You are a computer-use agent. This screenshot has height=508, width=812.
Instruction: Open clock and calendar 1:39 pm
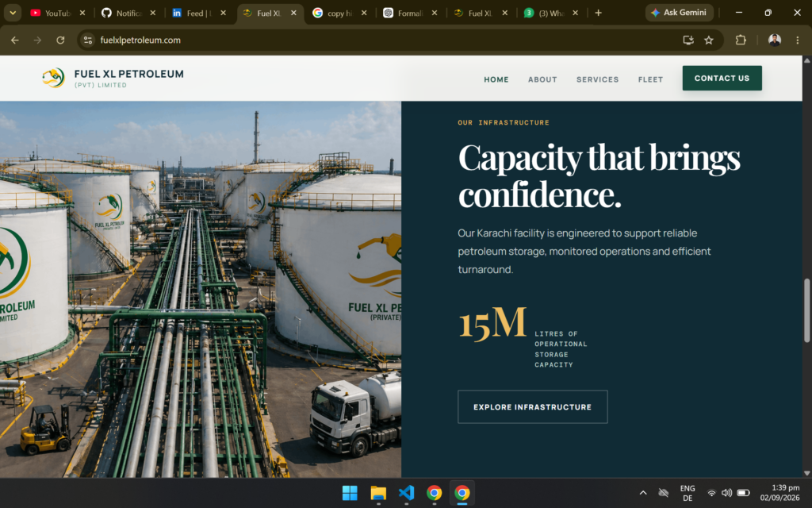point(780,493)
